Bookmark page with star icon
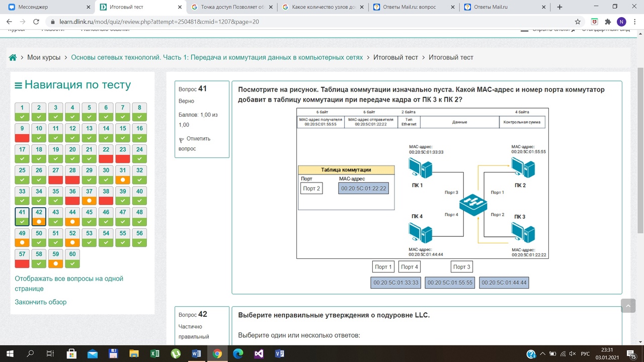The height and width of the screenshot is (362, 644). click(x=578, y=22)
